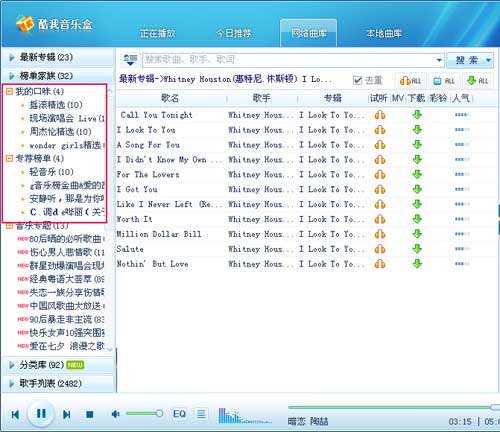Image resolution: width=500 pixels, height=432 pixels.
Task: Mute the volume speaker icon
Action: click(x=115, y=414)
